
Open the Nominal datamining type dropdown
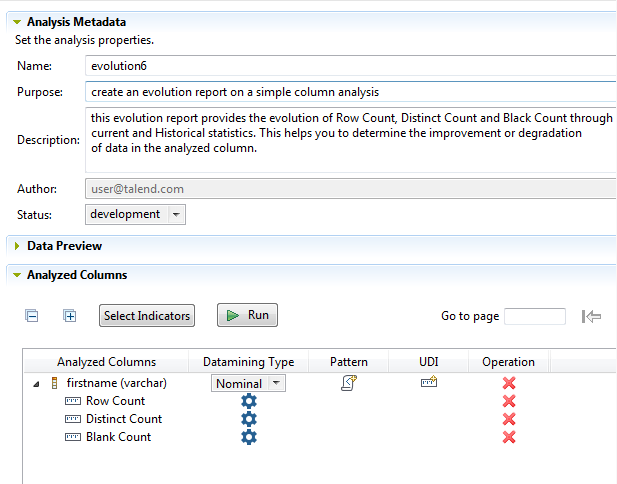coord(277,383)
